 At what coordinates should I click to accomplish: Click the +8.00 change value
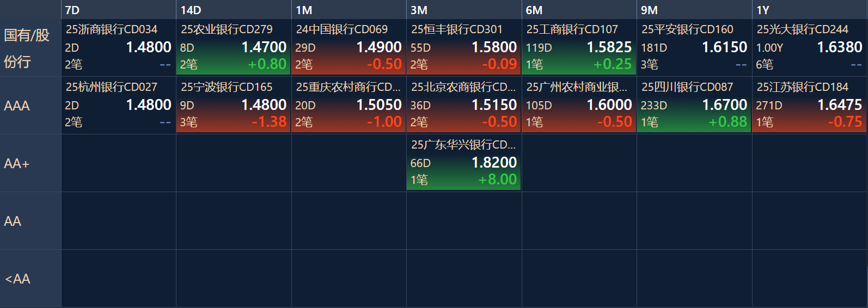(x=498, y=180)
